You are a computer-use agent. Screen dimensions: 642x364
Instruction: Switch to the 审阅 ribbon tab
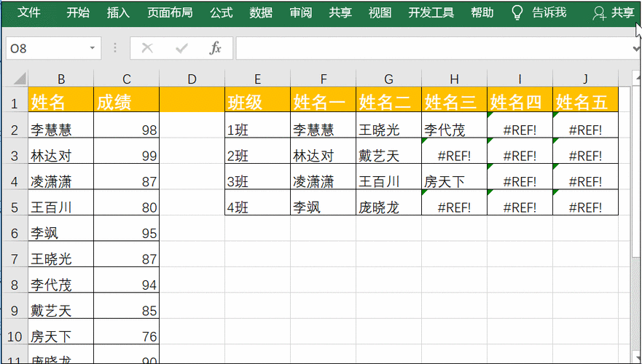[300, 12]
